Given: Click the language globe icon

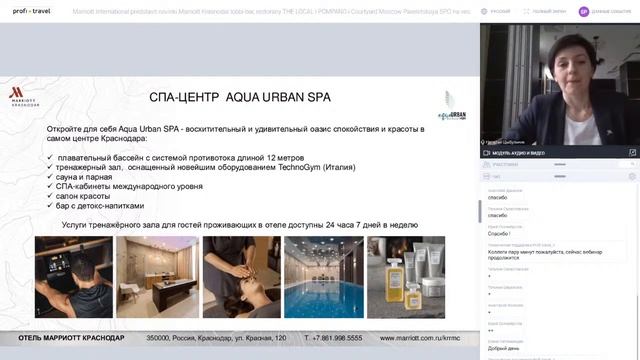Looking at the screenshot, I should click(484, 11).
